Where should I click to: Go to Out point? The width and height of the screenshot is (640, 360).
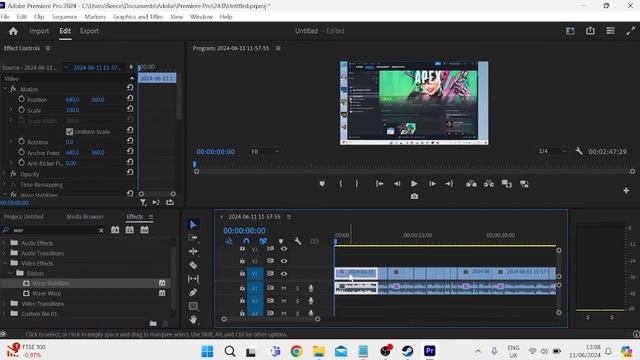click(449, 184)
